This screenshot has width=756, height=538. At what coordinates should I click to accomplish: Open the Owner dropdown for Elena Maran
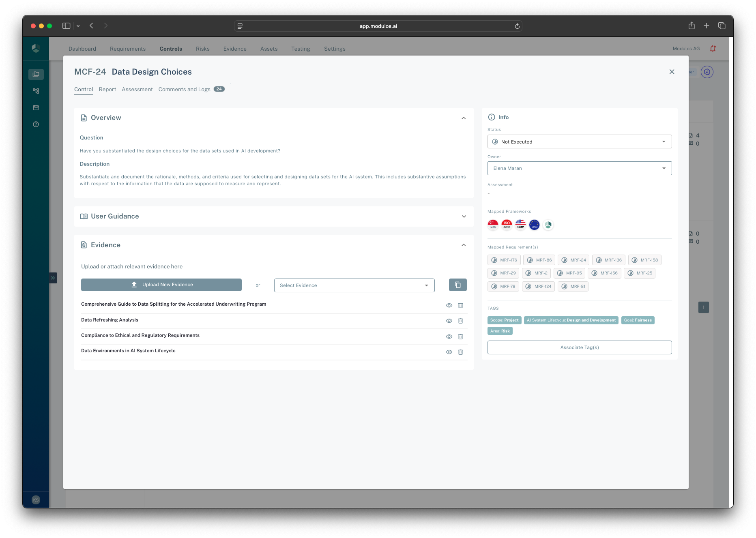click(579, 168)
